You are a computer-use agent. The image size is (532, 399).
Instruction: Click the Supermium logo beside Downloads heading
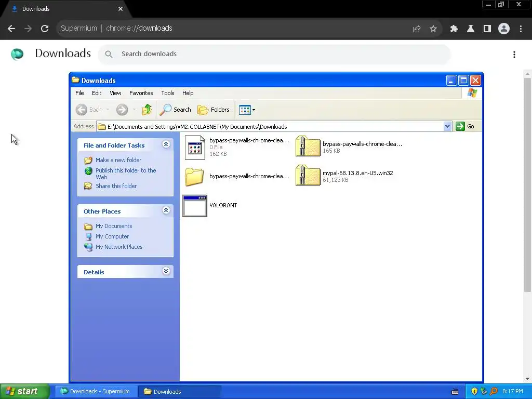(x=17, y=54)
